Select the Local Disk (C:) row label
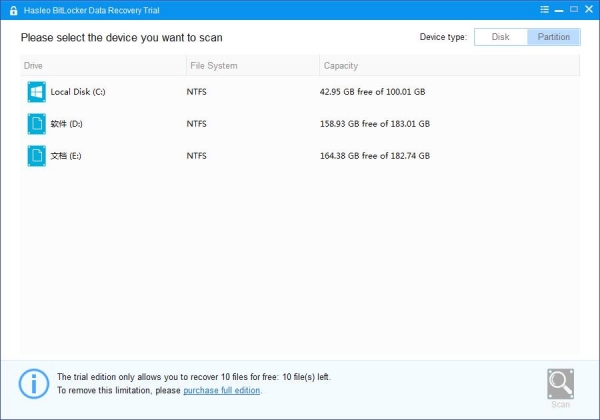This screenshot has height=420, width=600. point(78,92)
